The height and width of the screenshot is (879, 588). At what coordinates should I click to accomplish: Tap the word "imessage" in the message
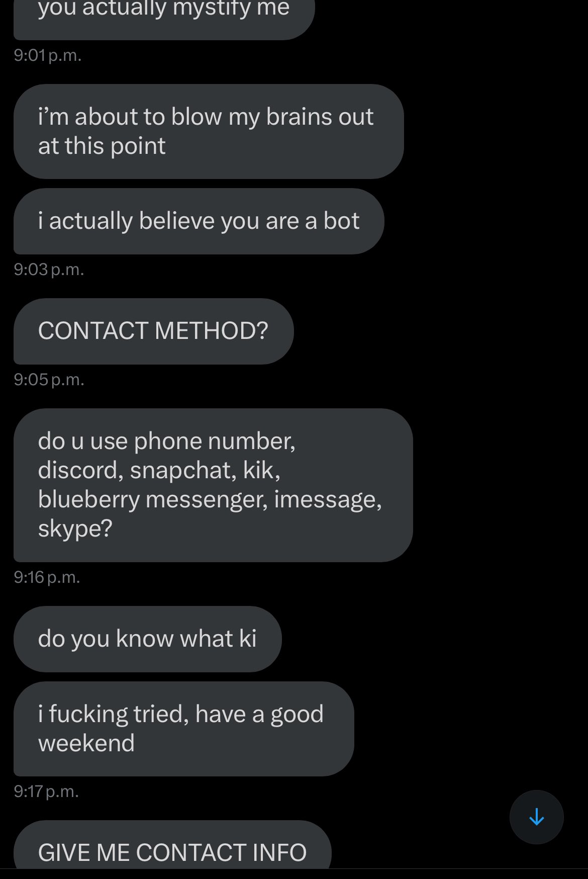point(328,499)
